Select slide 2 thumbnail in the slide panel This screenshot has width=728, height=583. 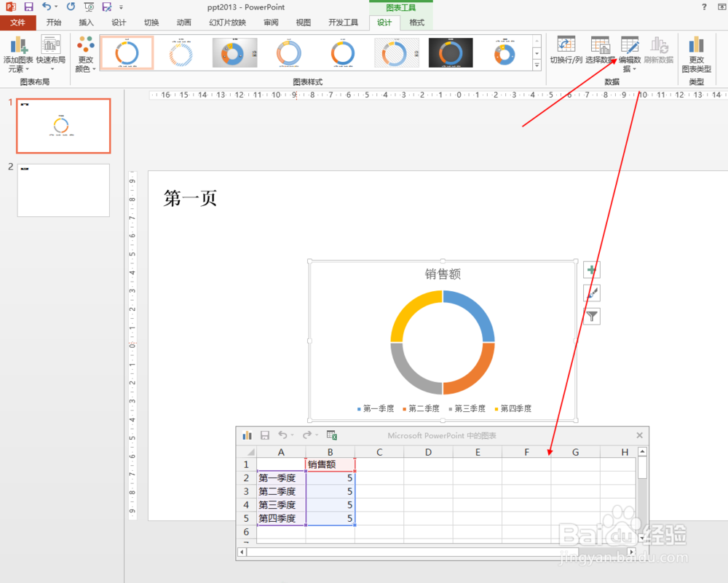coord(63,190)
